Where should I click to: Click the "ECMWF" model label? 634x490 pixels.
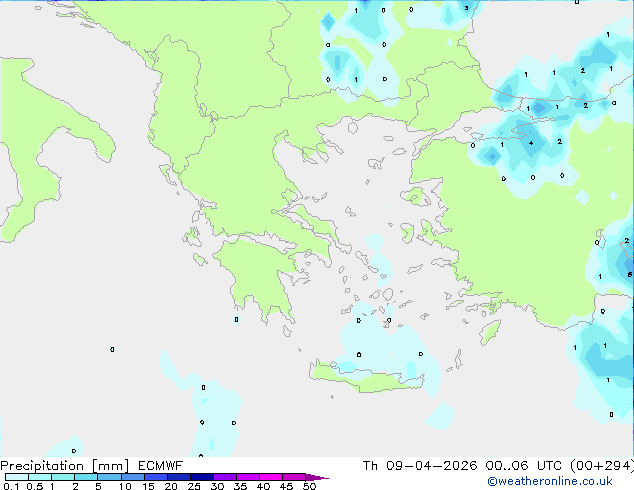point(161,466)
